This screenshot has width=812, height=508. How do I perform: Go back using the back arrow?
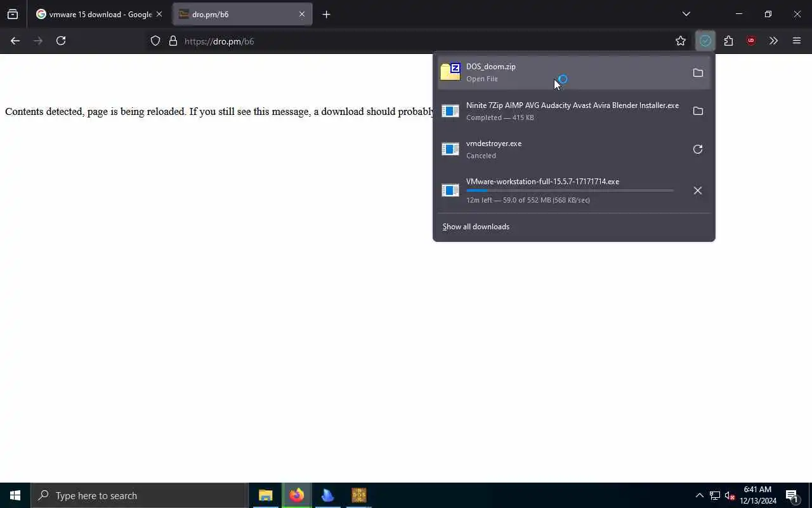pyautogui.click(x=15, y=41)
